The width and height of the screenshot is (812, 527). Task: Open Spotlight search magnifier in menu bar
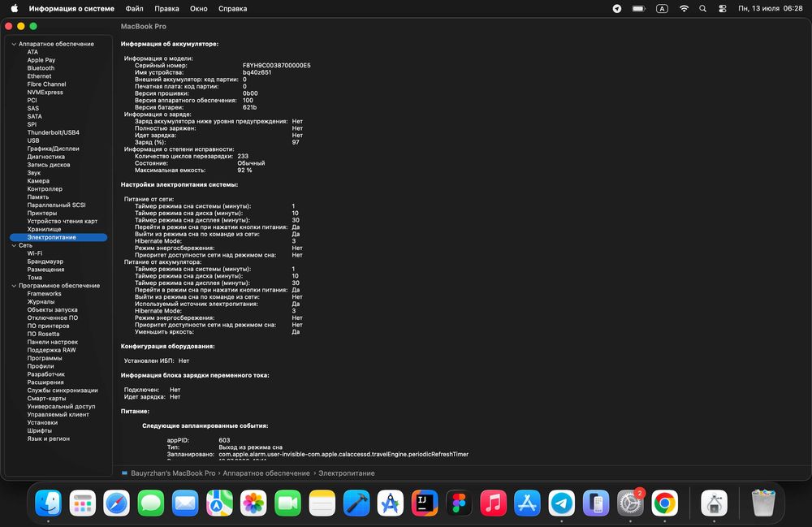point(702,8)
